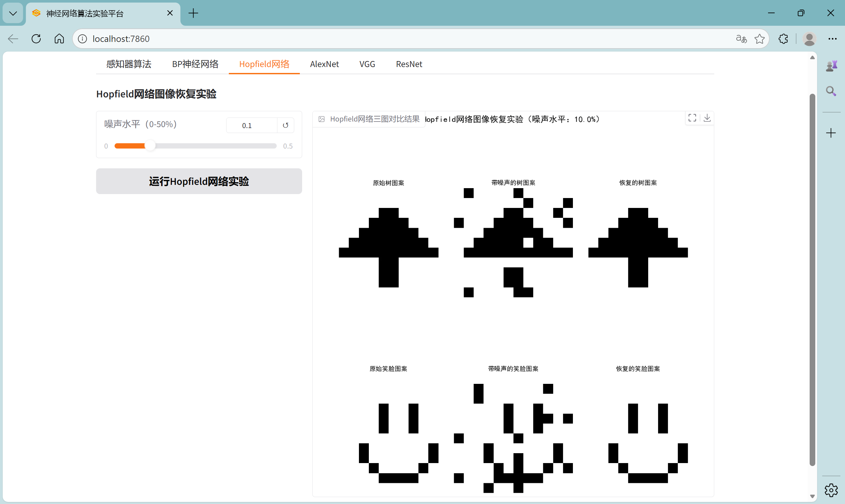
Task: Click the browser refresh icon
Action: [36, 39]
